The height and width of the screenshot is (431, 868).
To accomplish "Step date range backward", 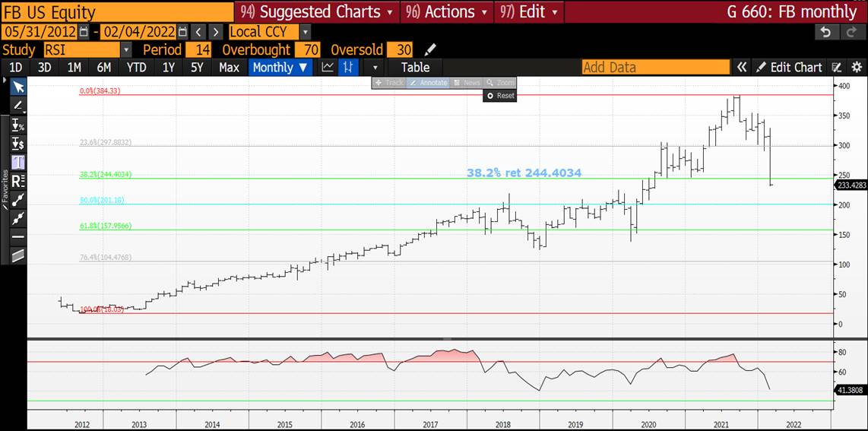I will pos(199,31).
